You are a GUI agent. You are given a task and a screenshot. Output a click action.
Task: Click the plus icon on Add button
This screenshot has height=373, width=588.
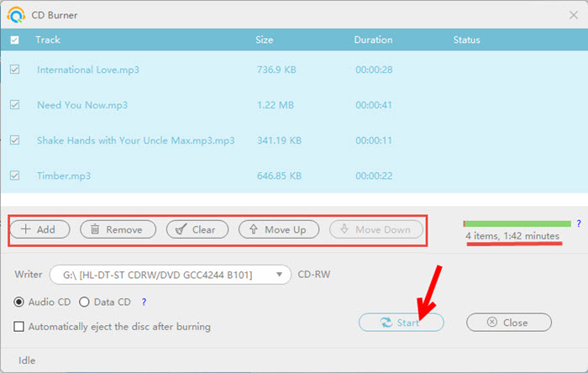tap(26, 229)
